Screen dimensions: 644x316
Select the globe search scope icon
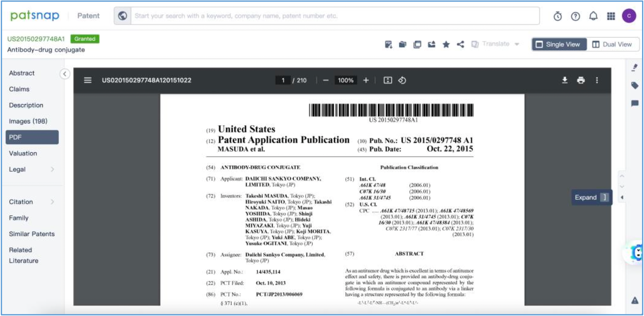click(x=122, y=16)
